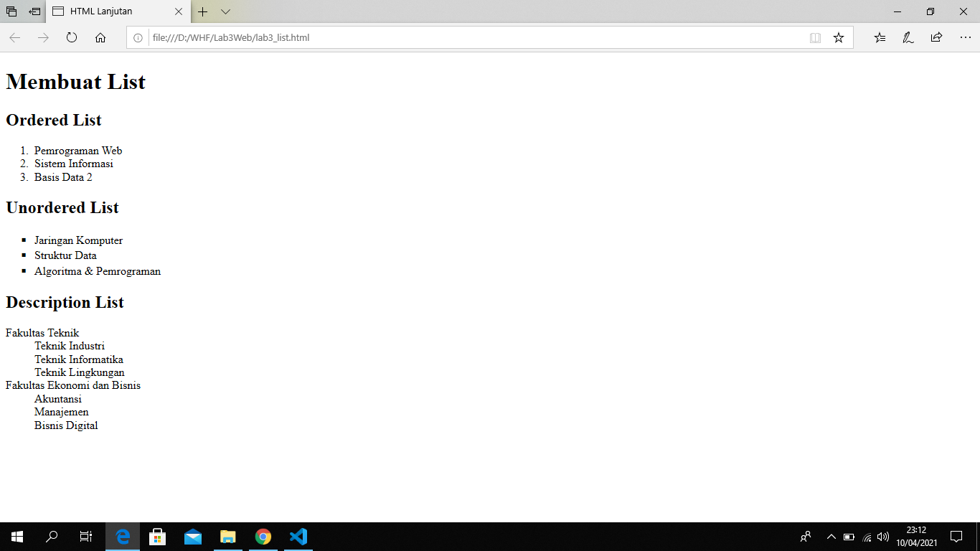Open Microsoft Store from taskbar
980x551 pixels.
pos(157,537)
